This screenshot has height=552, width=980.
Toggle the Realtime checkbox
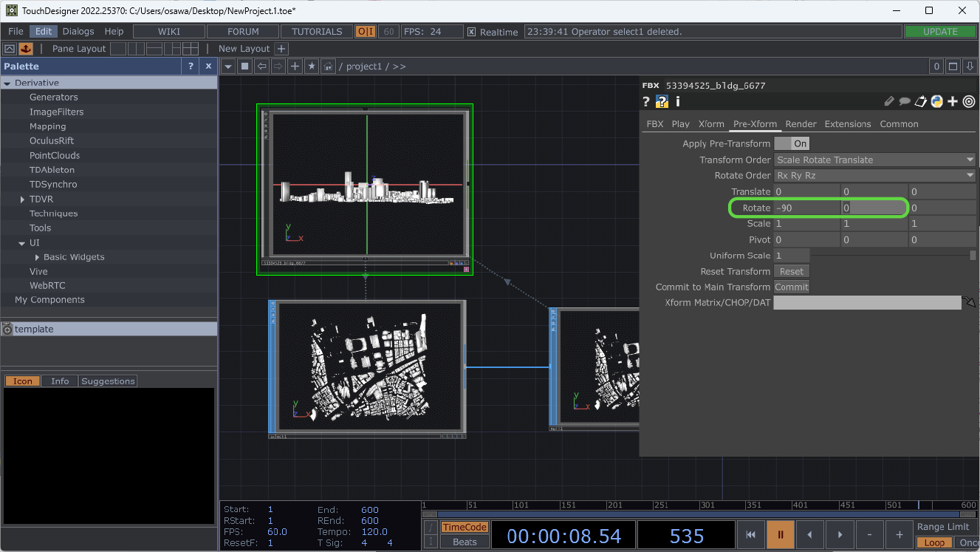(472, 32)
